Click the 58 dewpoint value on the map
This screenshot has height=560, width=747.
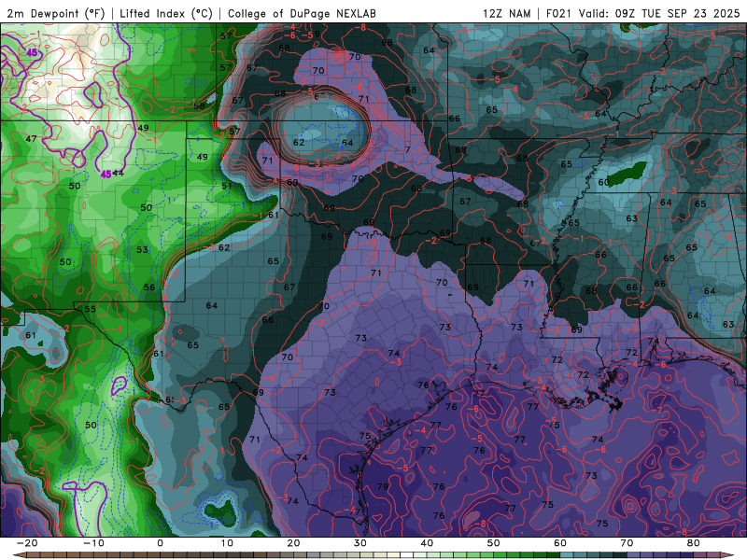pos(199,105)
